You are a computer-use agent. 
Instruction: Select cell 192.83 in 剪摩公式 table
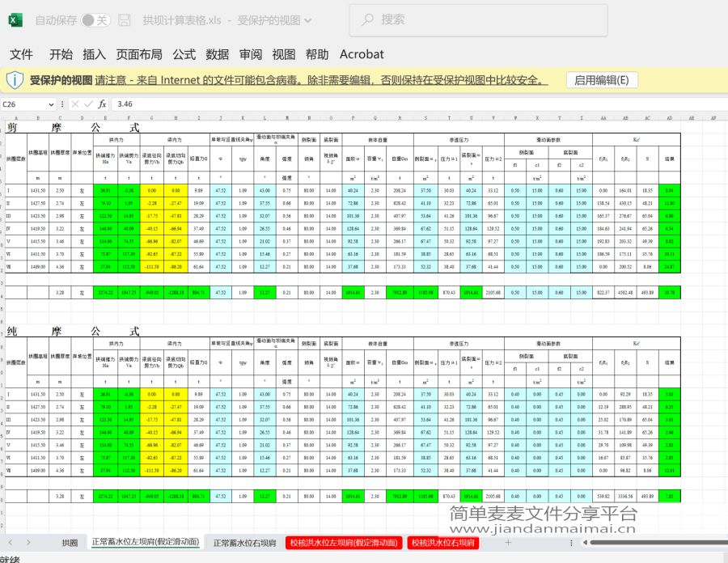603,241
